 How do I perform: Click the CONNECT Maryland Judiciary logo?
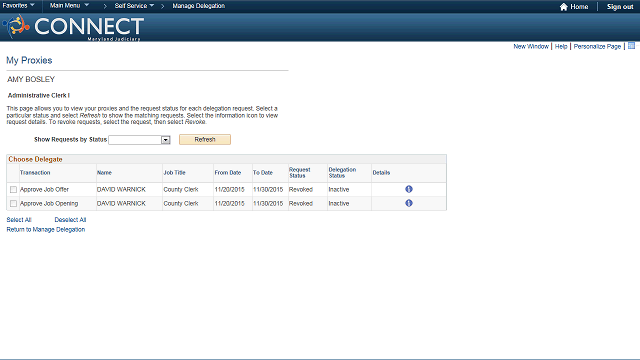point(73,27)
